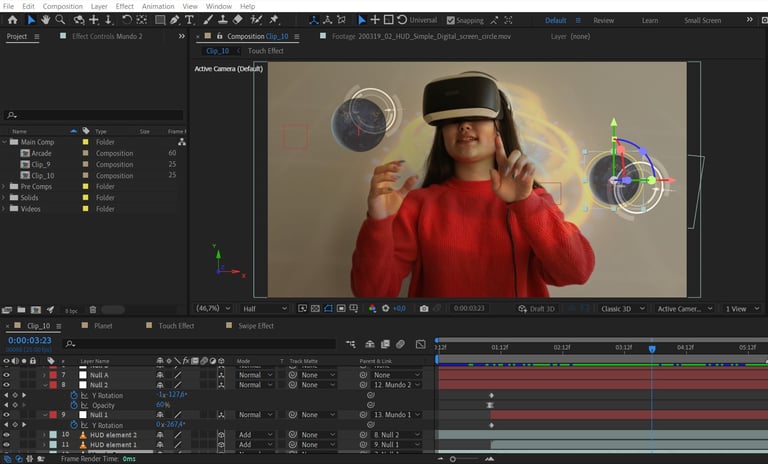This screenshot has width=768, height=464.
Task: Hide the HUD element 2 layer
Action: click(6, 435)
